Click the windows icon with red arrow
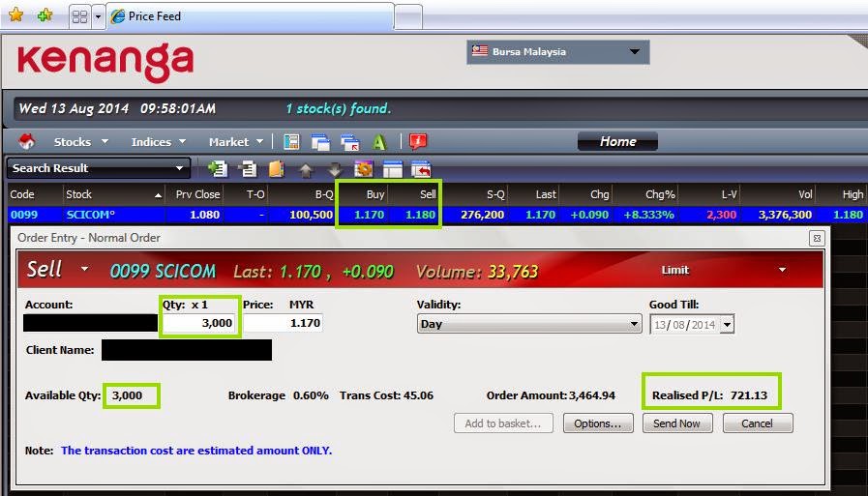Viewport: 868px width, 496px height. pyautogui.click(x=350, y=142)
